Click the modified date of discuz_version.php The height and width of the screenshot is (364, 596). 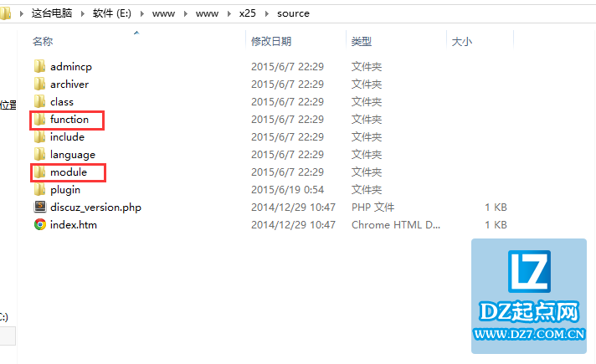pos(293,207)
